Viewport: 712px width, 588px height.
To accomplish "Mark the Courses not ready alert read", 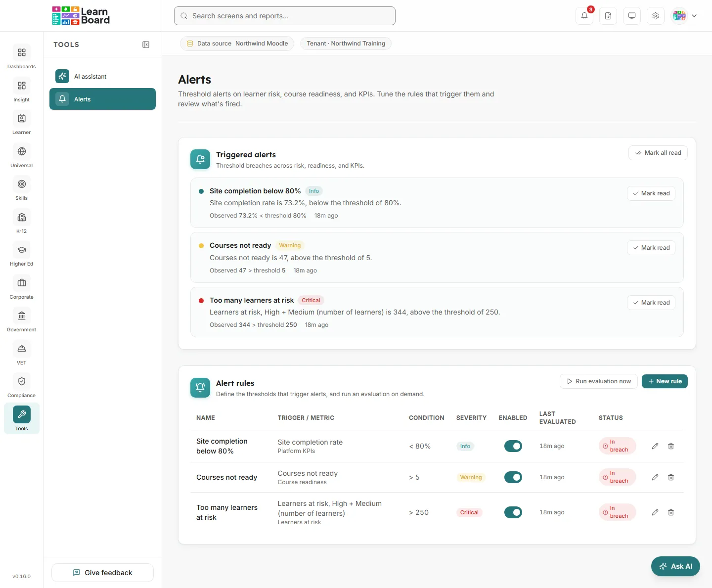I will (651, 248).
